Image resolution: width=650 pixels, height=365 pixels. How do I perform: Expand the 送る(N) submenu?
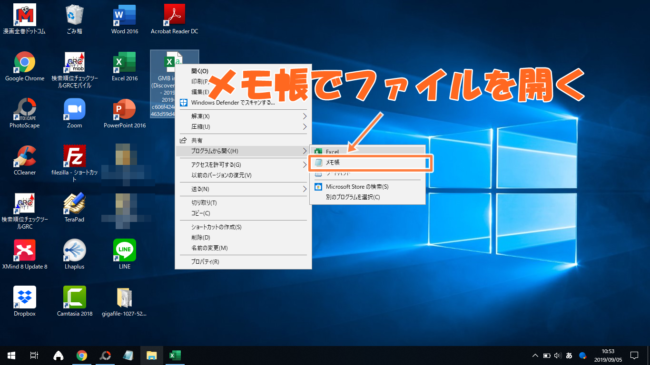[x=243, y=189]
